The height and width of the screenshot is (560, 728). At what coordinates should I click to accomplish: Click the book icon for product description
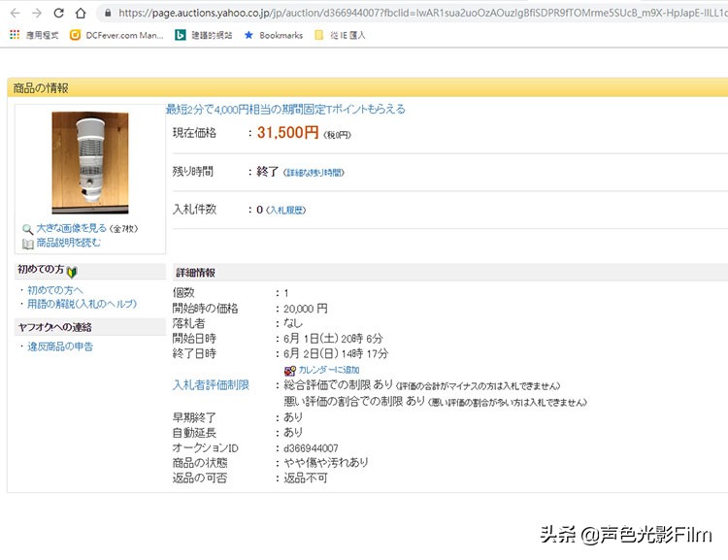click(28, 244)
